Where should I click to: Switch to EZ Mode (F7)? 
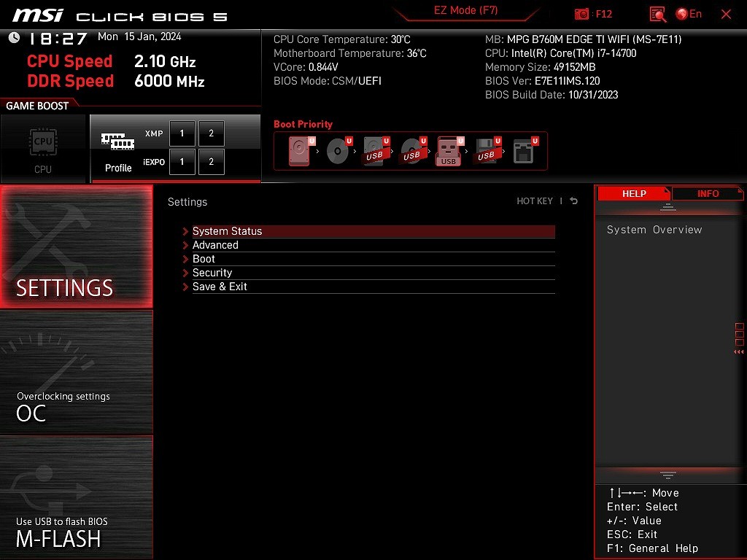465,10
